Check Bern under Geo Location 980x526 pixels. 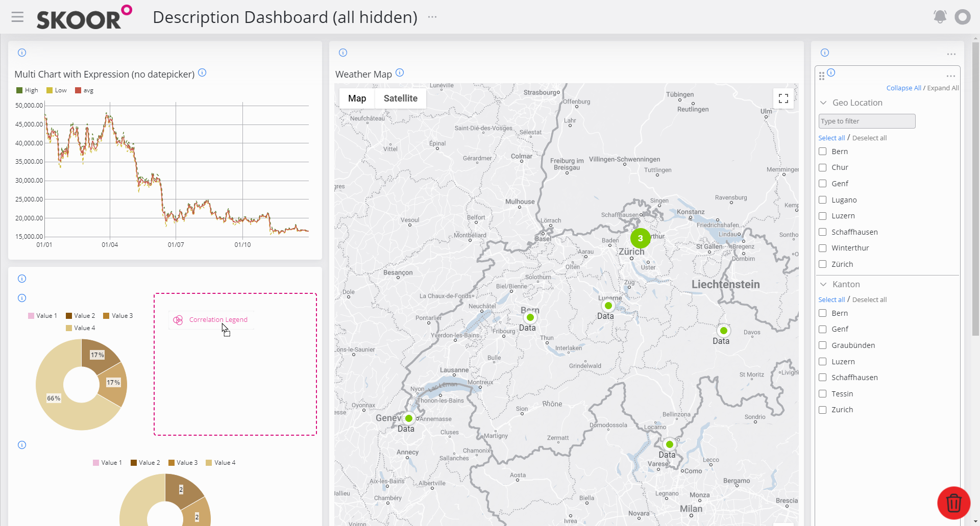tap(822, 152)
